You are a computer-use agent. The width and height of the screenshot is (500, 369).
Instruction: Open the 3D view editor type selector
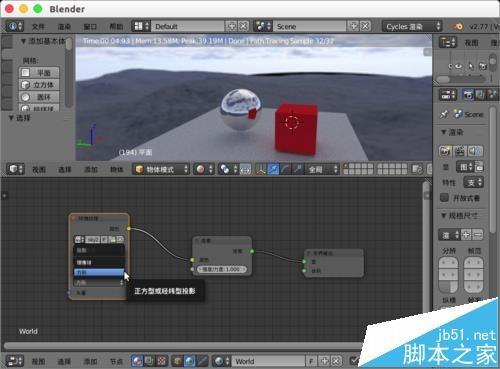coord(15,169)
